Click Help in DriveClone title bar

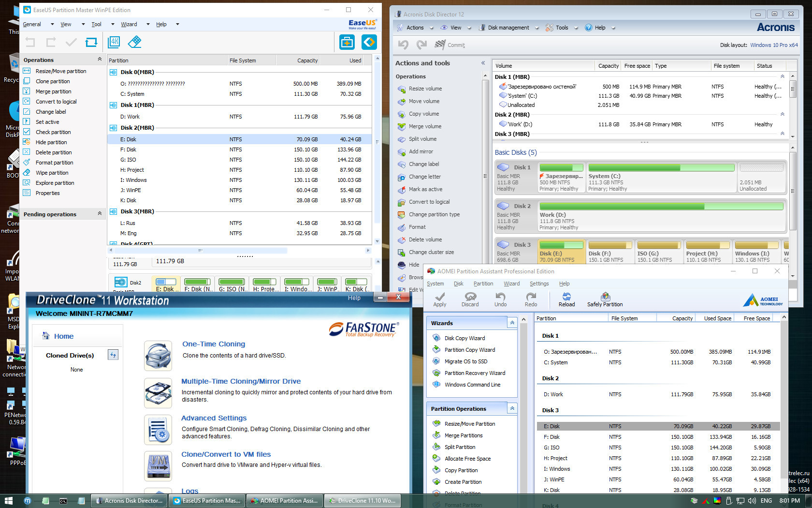pyautogui.click(x=354, y=298)
